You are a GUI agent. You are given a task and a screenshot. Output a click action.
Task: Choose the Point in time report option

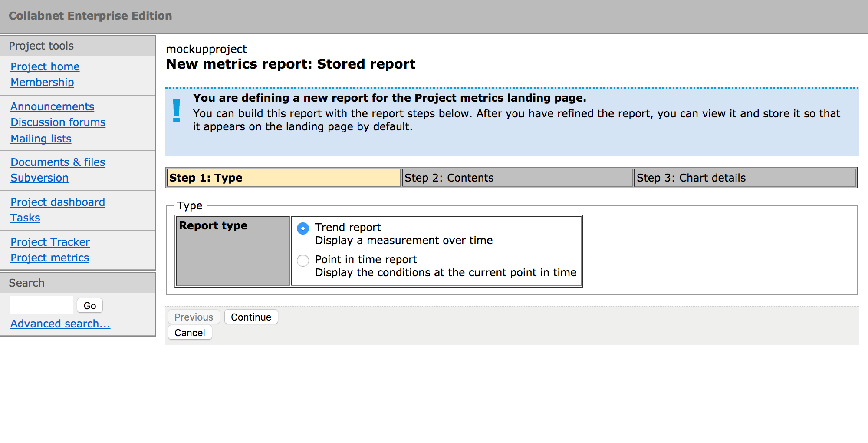pyautogui.click(x=303, y=261)
